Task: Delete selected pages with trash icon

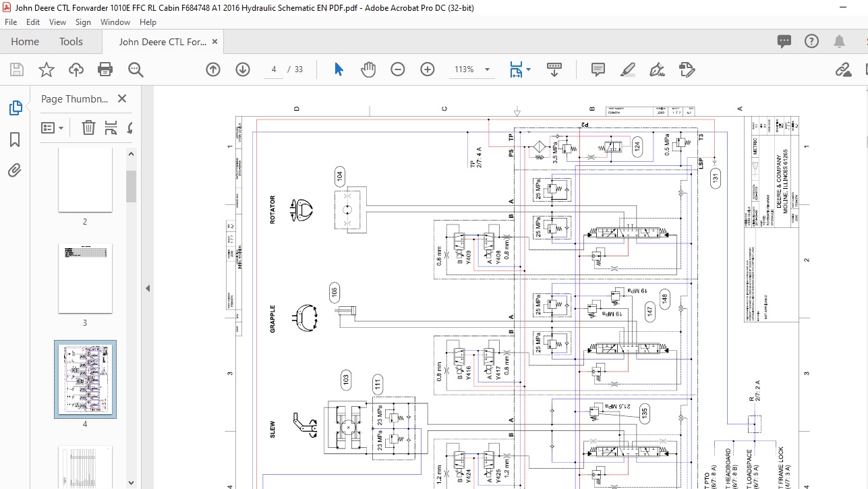Action: pyautogui.click(x=88, y=127)
